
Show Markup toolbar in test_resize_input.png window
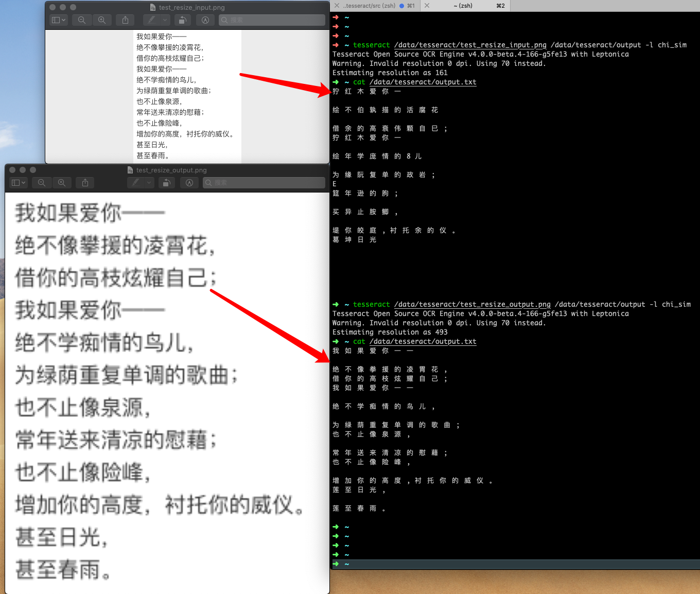[x=205, y=20]
